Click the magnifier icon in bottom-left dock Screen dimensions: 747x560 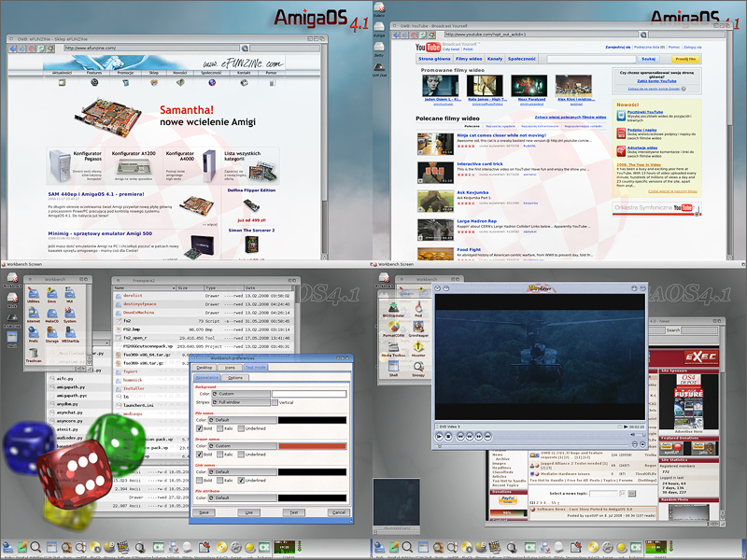click(x=35, y=547)
